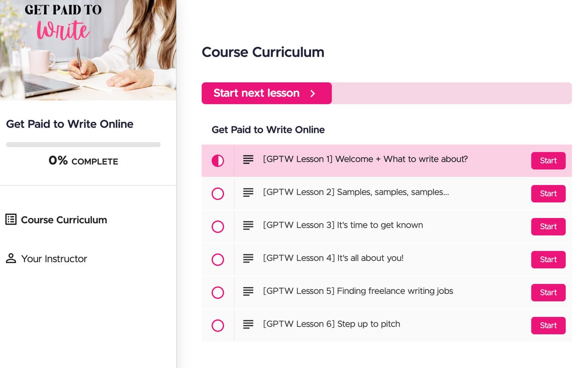Click the lecture icon next to Lesson 3
The height and width of the screenshot is (368, 588).
(248, 226)
